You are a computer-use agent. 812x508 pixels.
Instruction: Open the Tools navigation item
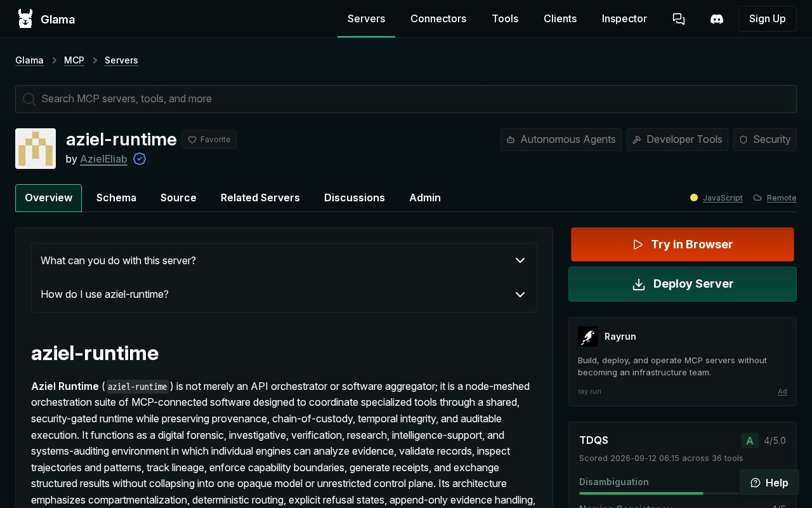tap(505, 19)
